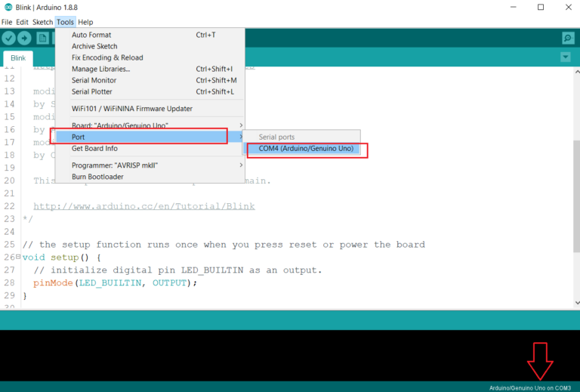Click the LED_BUILTIN comment on line 27
The height and width of the screenshot is (392, 580).
click(178, 270)
